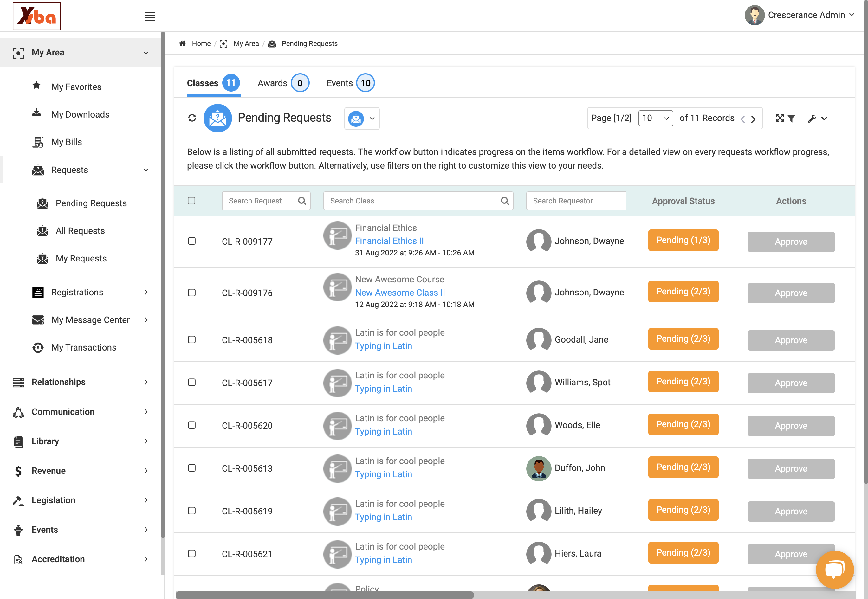Check the box for CL-R-009177

pyautogui.click(x=191, y=241)
